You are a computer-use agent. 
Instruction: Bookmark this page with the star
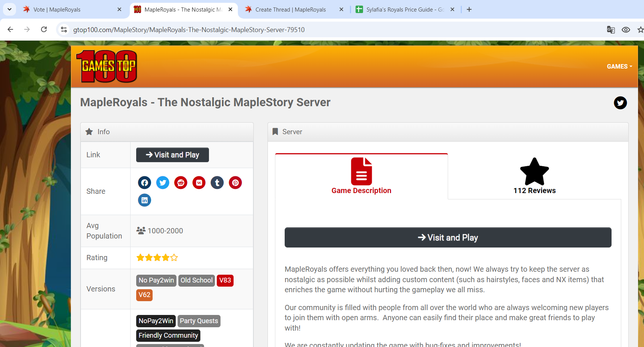(x=641, y=30)
